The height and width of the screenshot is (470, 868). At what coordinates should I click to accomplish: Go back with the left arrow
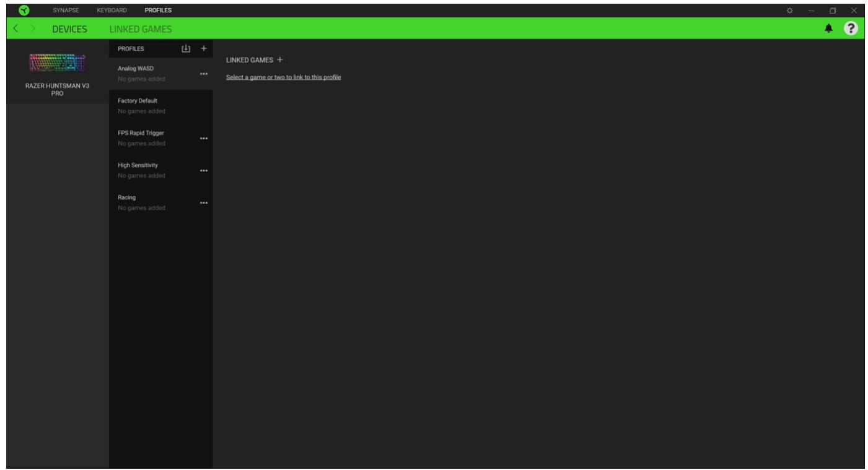pyautogui.click(x=15, y=29)
